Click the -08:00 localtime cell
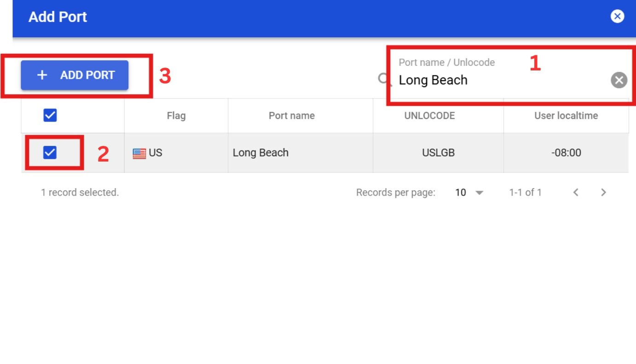The image size is (636, 364). click(x=566, y=153)
